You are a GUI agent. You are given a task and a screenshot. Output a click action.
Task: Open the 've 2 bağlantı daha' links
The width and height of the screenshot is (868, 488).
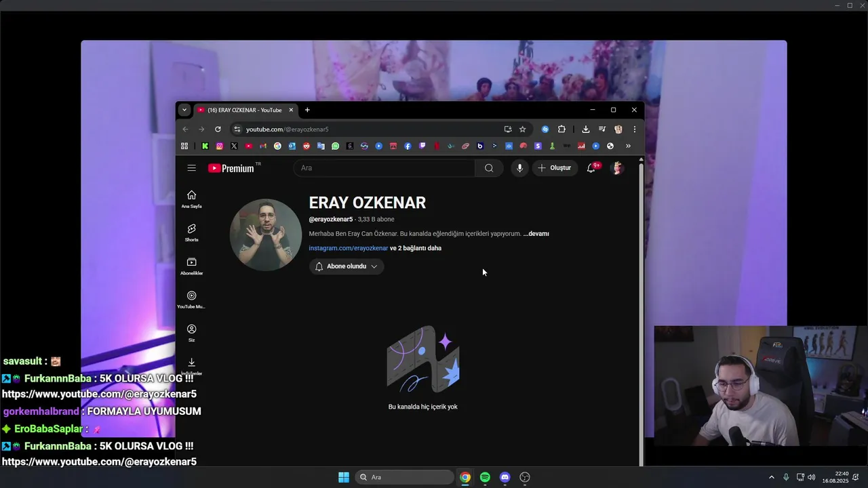(416, 248)
